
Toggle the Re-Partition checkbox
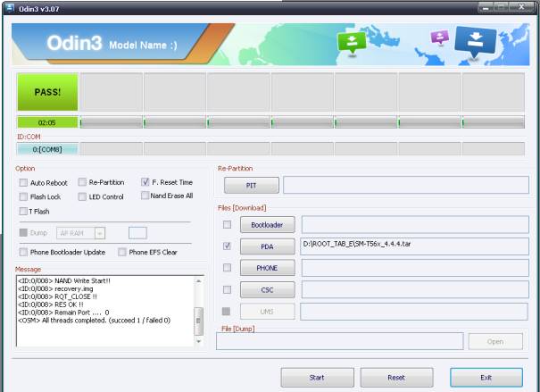(82, 182)
